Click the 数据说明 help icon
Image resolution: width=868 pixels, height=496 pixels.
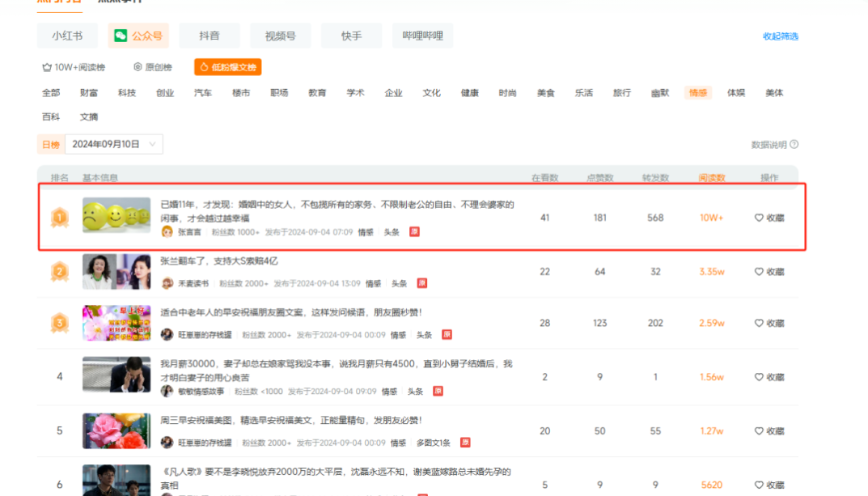pos(794,145)
